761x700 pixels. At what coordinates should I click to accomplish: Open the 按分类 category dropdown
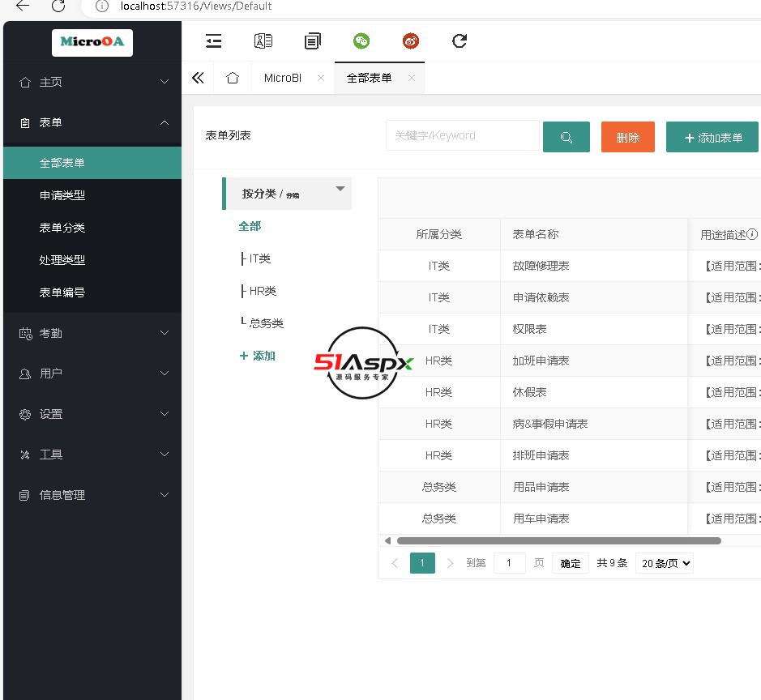tap(288, 193)
